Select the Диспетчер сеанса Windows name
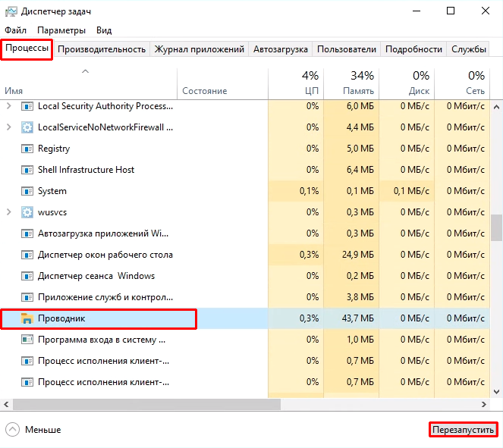This screenshot has width=503, height=448. click(96, 276)
